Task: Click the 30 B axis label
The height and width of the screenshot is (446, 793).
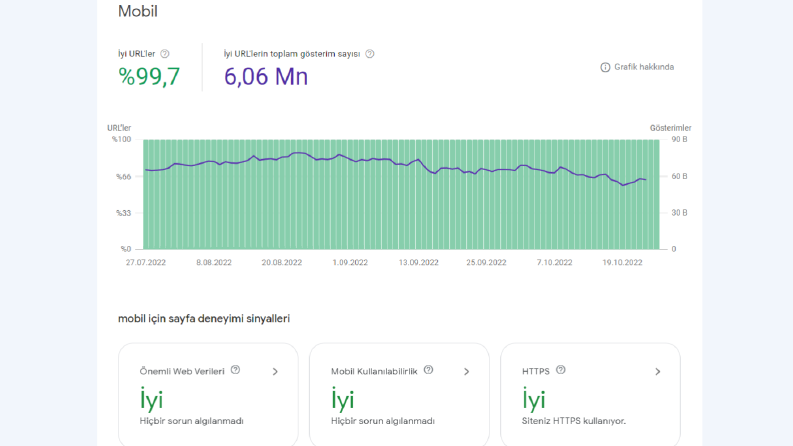Action: pos(679,213)
